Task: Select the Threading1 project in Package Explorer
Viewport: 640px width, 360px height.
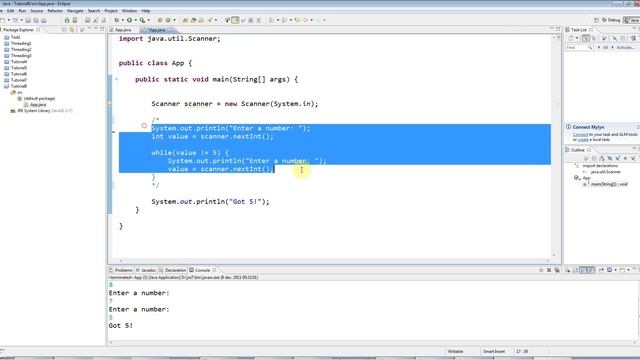Action: pos(21,43)
